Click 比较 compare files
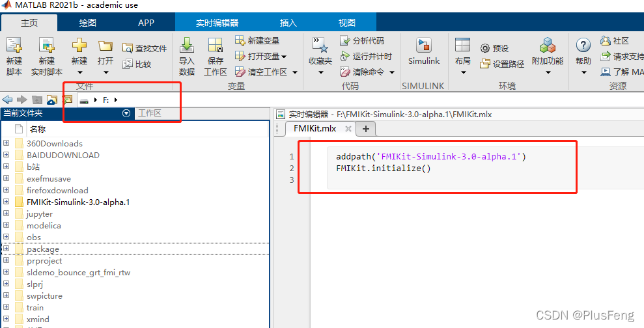Screen dimensions: 644x328 tap(137, 64)
